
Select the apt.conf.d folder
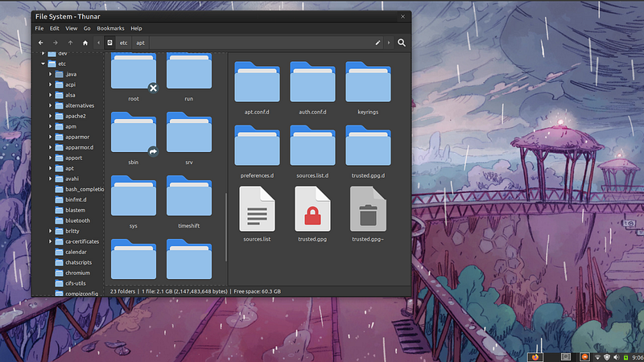tap(257, 82)
